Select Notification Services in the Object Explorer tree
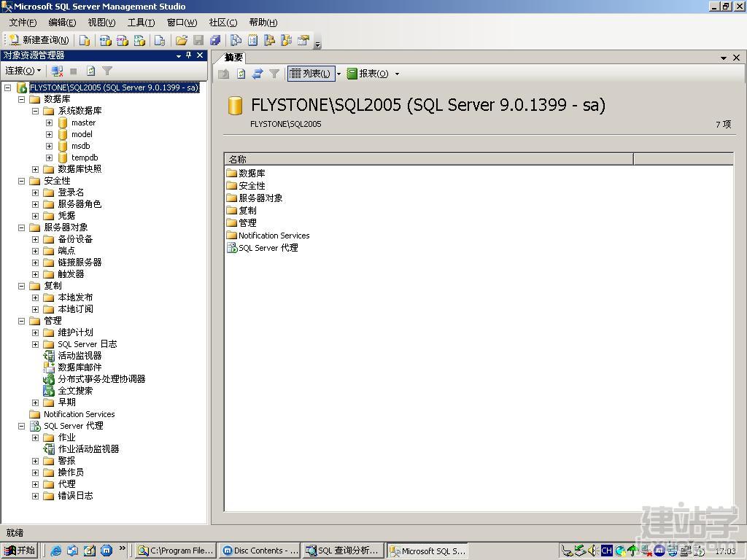The height and width of the screenshot is (560, 747). (x=79, y=414)
